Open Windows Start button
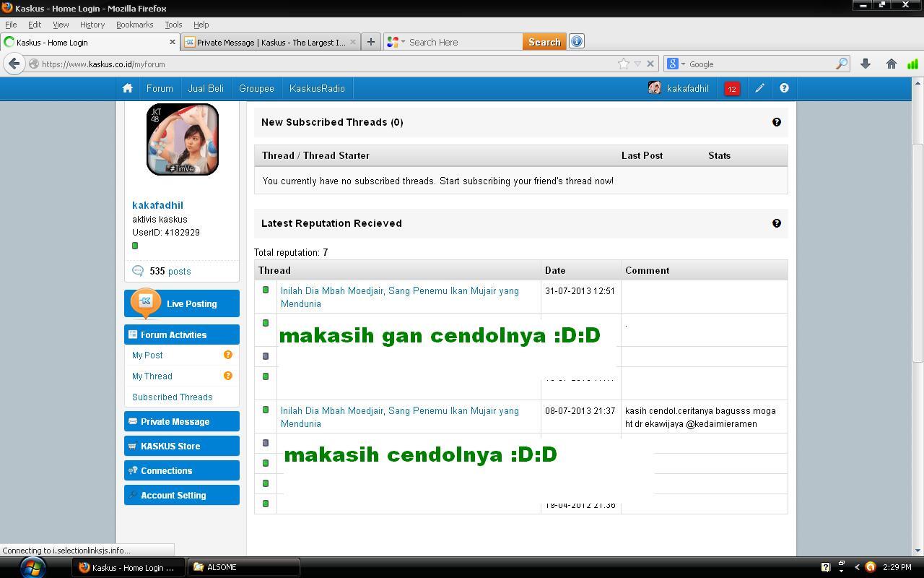 (32, 567)
